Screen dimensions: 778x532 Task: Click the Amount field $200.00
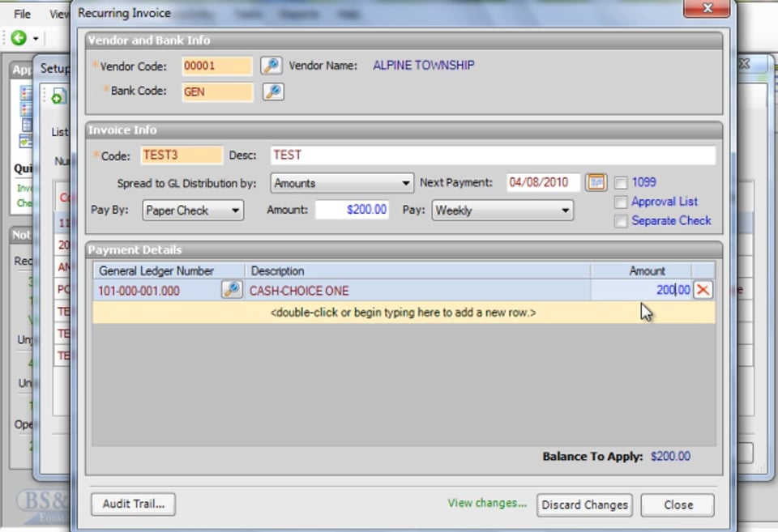coord(353,210)
